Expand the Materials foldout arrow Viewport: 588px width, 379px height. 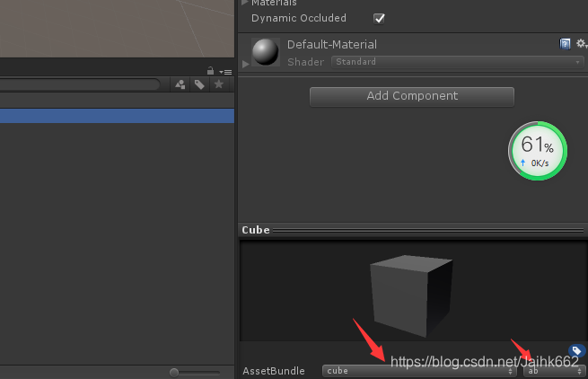pos(245,3)
